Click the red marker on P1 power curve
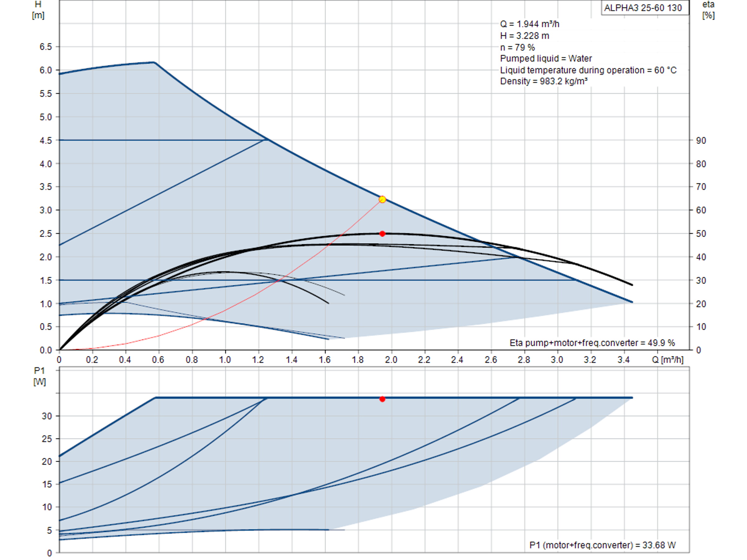Image resolution: width=747 pixels, height=560 pixels. 382,399
